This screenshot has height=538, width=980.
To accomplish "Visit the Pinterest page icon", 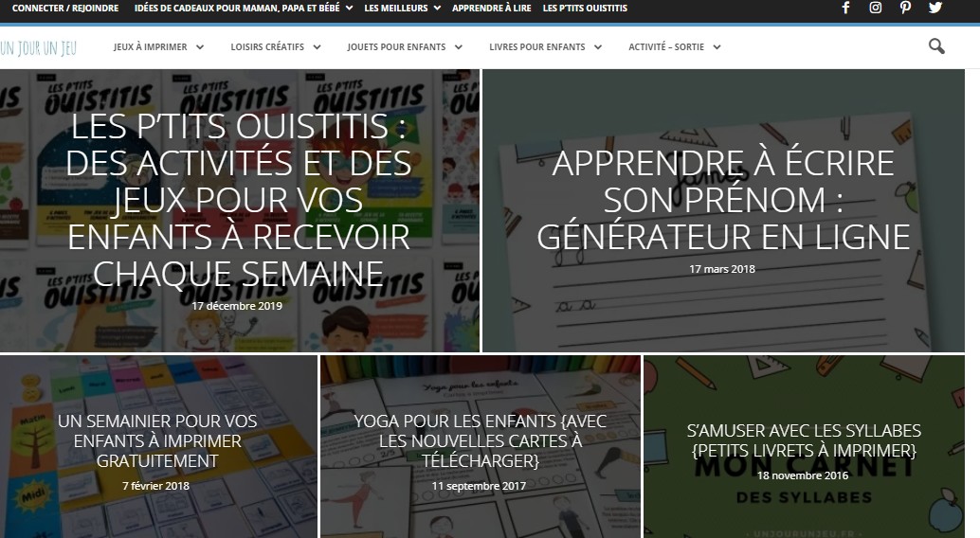I will 905,9.
